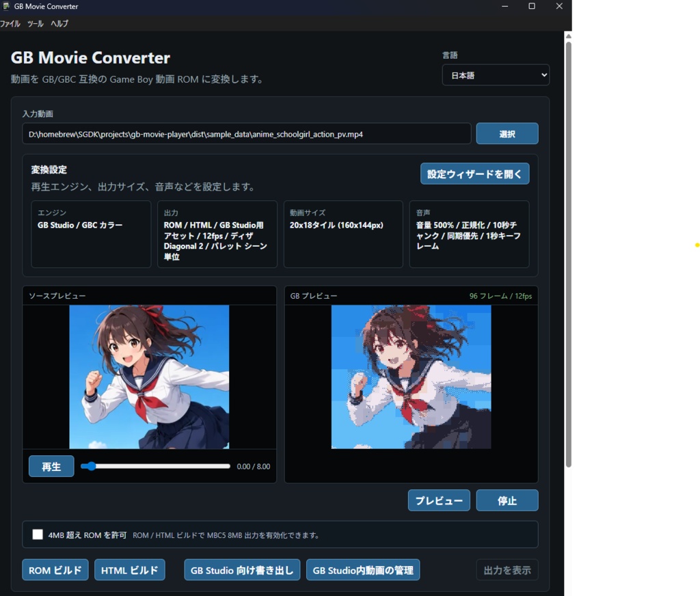Click the 0.00 / 8.00 time readout
700x596 pixels.
tap(253, 467)
